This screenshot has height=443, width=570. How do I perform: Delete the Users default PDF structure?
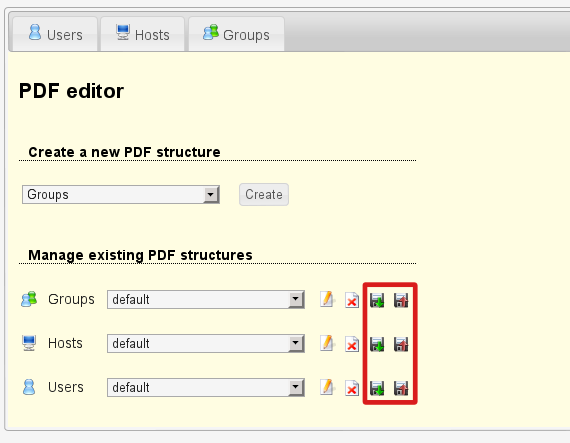coord(352,388)
